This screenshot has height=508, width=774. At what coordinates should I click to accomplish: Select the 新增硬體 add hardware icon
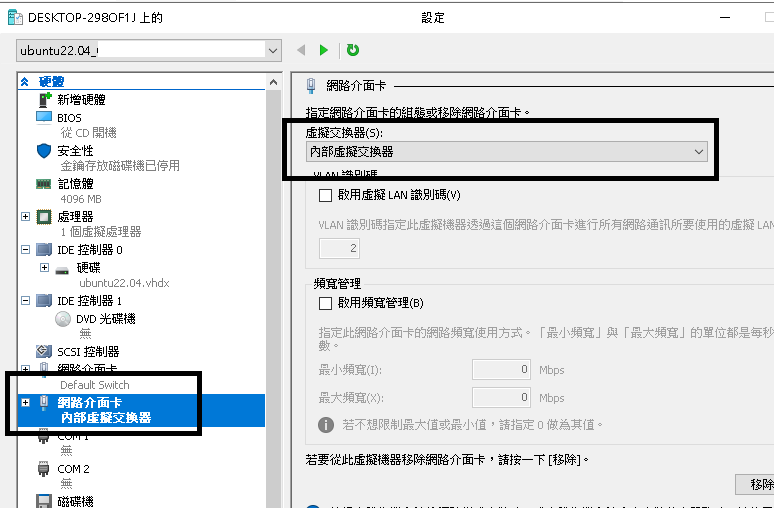click(x=44, y=100)
